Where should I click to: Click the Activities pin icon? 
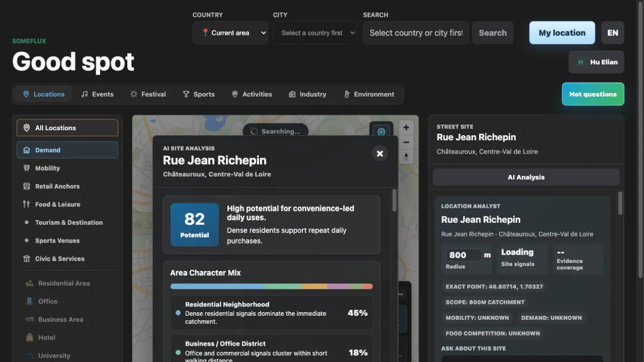[x=235, y=94]
